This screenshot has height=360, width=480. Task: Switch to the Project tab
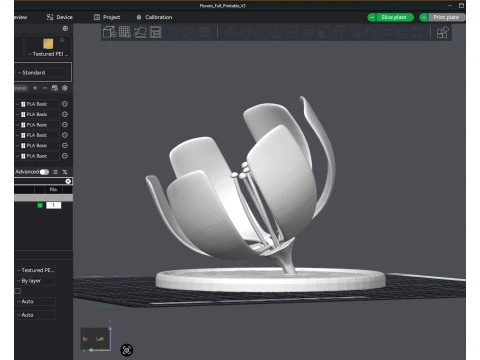pos(107,17)
